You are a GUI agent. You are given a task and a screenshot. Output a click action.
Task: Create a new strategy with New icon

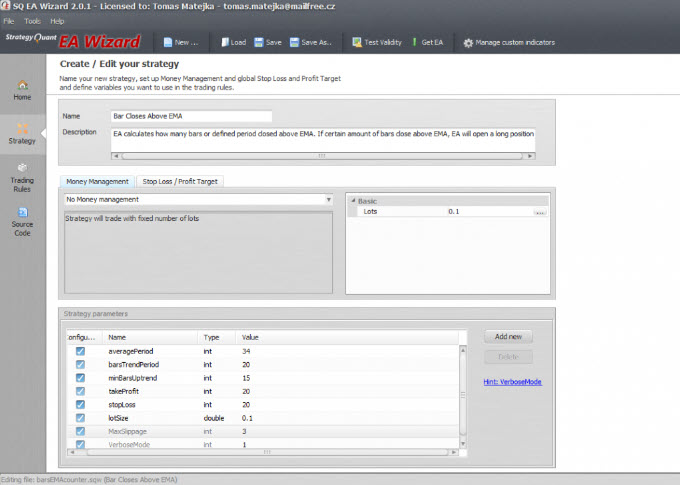[180, 42]
